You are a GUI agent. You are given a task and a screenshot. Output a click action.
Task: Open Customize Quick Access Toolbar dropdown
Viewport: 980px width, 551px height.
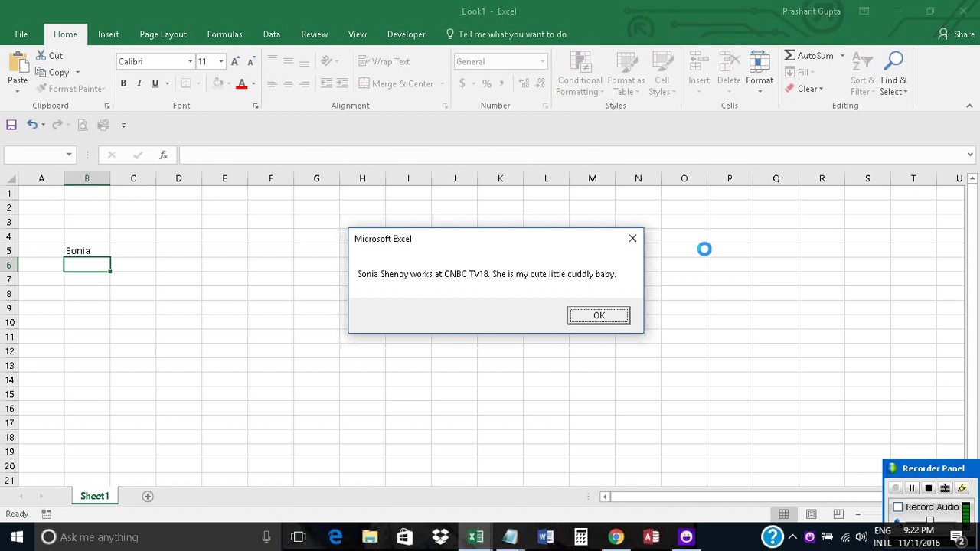click(124, 125)
